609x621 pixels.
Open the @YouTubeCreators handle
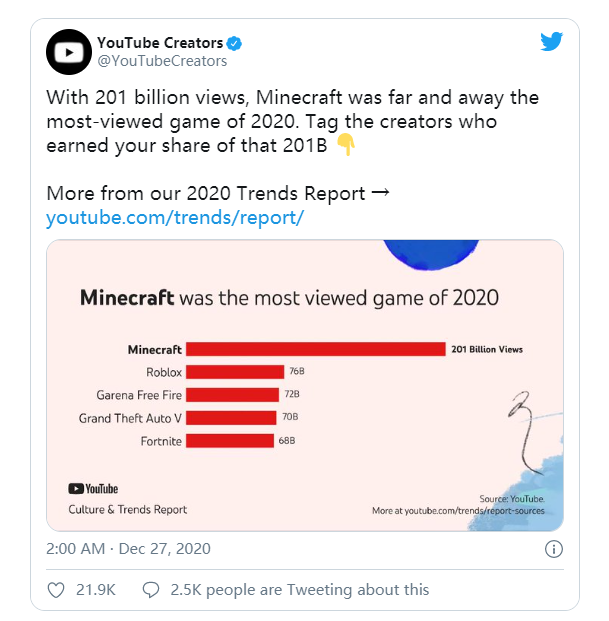tap(162, 61)
